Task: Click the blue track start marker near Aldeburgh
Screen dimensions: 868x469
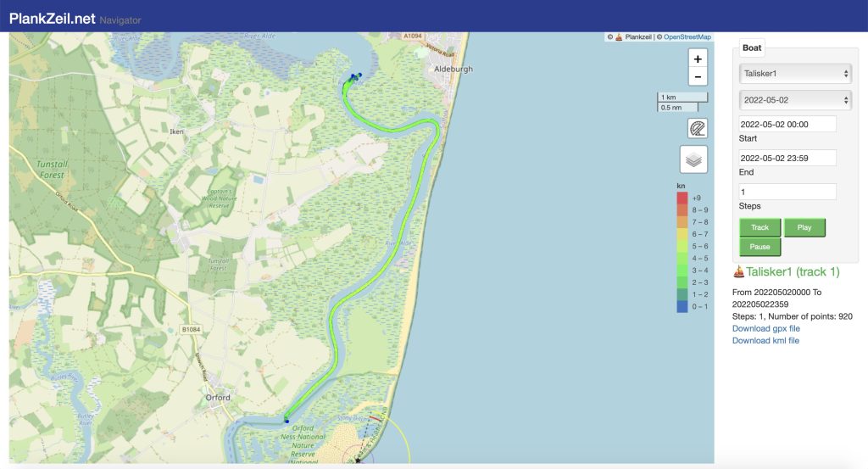Action: pyautogui.click(x=355, y=77)
